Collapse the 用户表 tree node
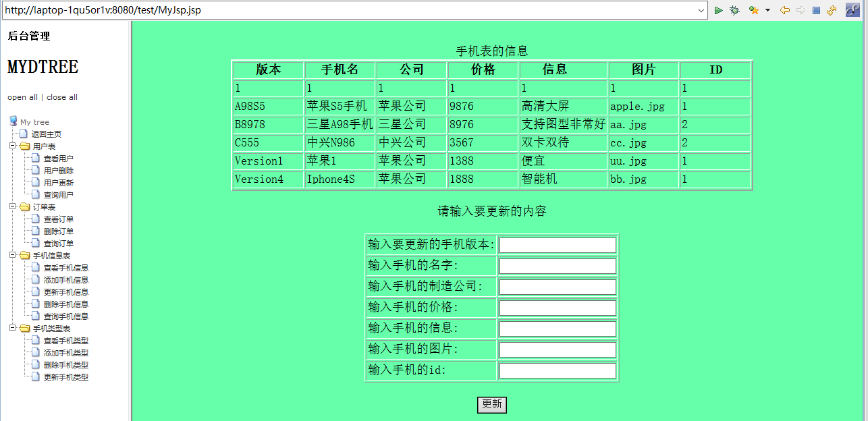 [12, 146]
